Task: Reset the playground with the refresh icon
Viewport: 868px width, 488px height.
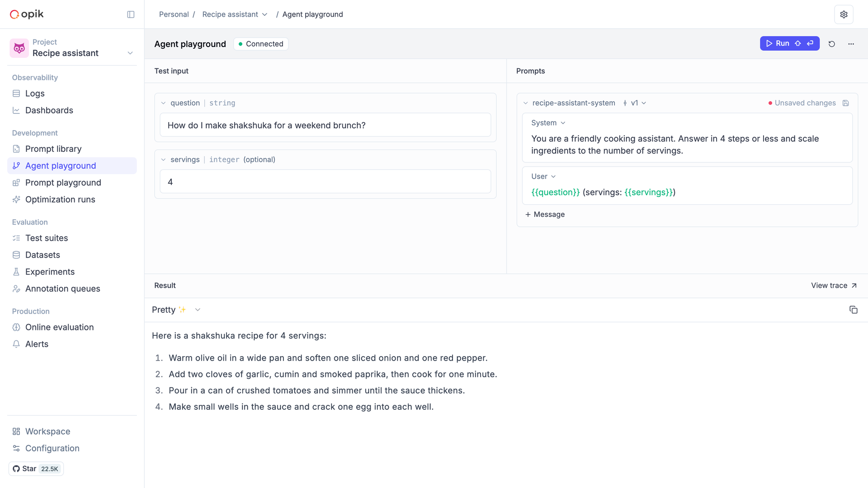Action: 831,44
